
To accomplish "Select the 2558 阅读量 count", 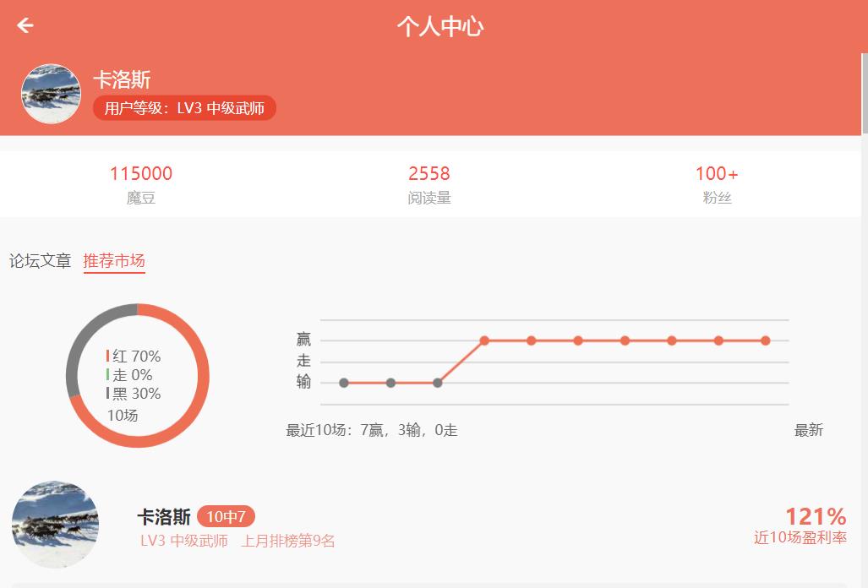I will [429, 185].
